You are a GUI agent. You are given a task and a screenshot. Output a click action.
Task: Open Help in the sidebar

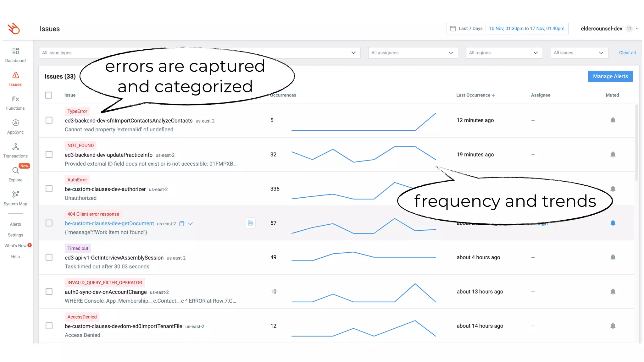tap(15, 256)
